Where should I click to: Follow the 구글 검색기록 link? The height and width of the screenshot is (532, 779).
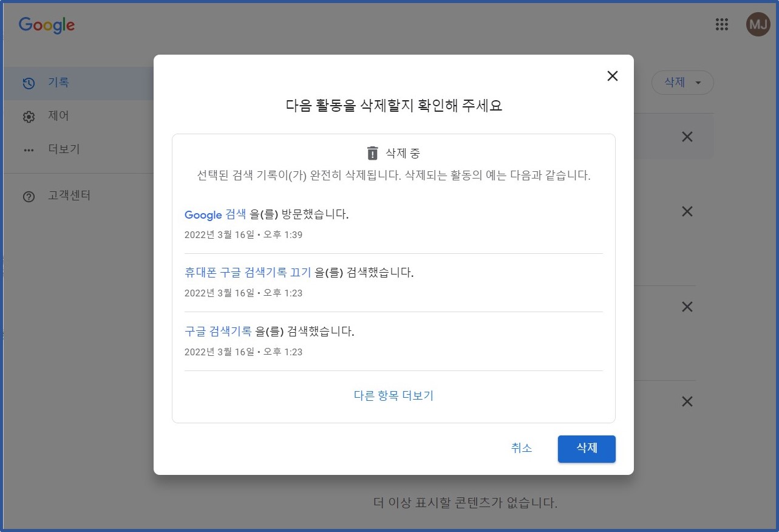pos(218,332)
